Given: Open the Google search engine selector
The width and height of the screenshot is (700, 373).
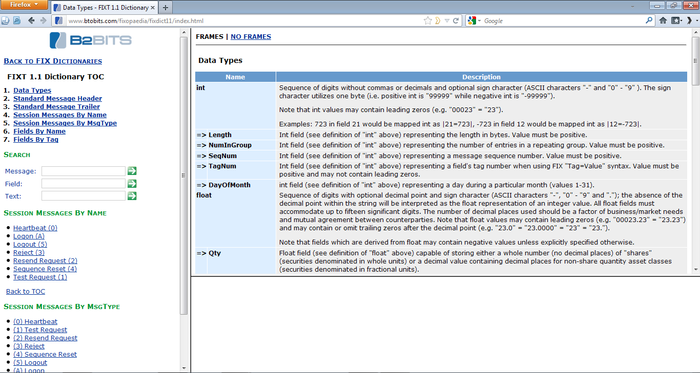Looking at the screenshot, I should [474, 21].
